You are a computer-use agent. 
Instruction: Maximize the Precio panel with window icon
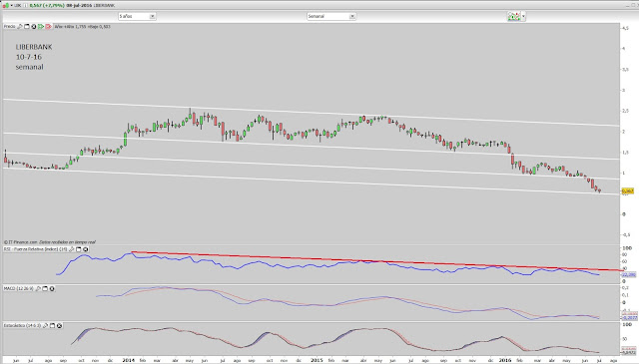coord(27,27)
